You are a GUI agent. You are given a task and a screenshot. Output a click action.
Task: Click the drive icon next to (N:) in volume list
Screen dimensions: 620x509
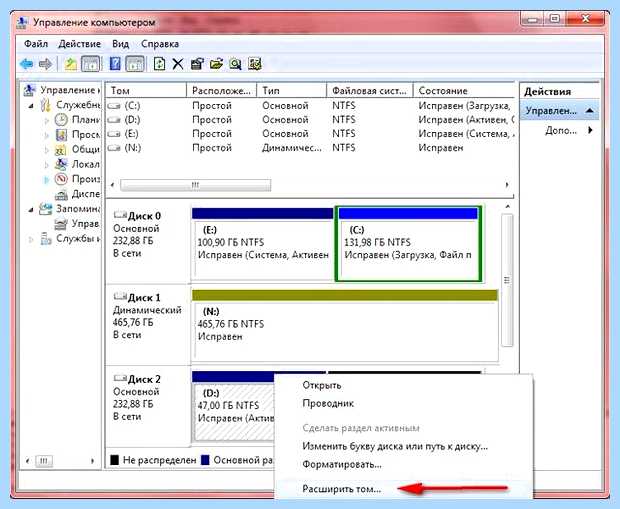coord(114,148)
